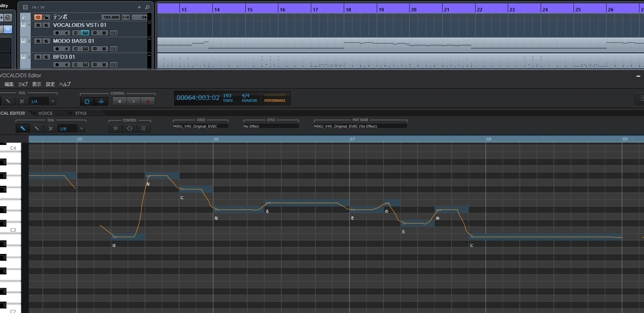
Task: Open the 表示 menu
Action: point(36,84)
